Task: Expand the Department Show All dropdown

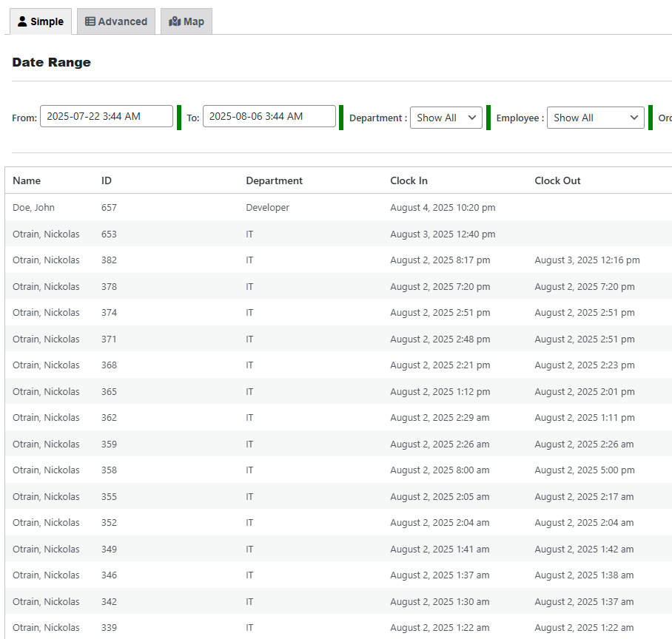Action: point(446,118)
